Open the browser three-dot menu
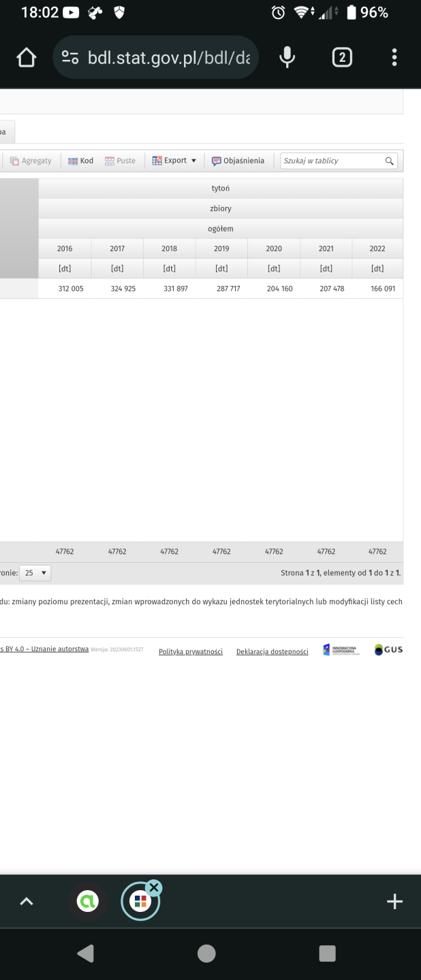This screenshot has height=980, width=421. click(x=394, y=58)
